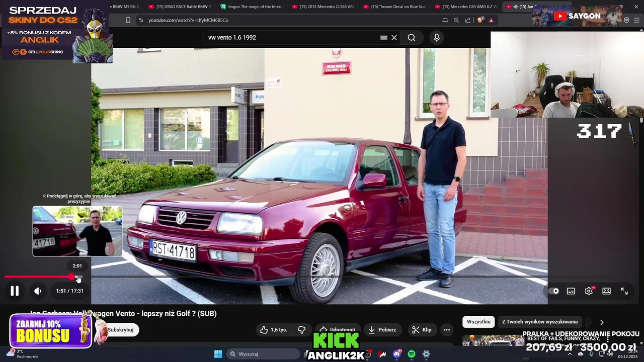Image resolution: width=644 pixels, height=362 pixels.
Task: Select Z Twoich wyników wyszukiwania chip
Action: coord(540,322)
